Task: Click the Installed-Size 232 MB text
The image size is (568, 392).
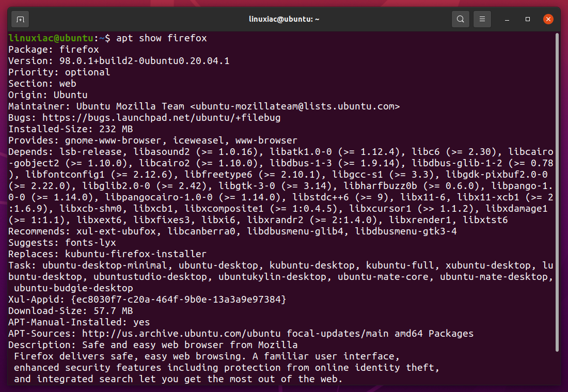Action: pyautogui.click(x=71, y=129)
